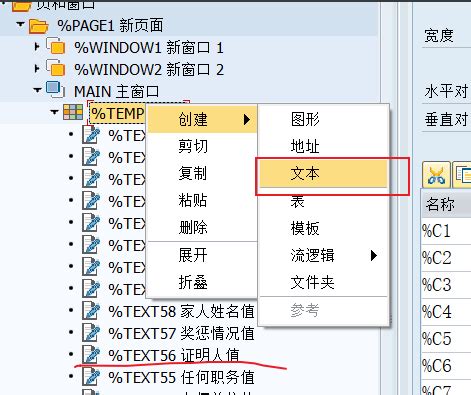The height and width of the screenshot is (395, 471).
Task: Select the %C5 row in name column
Action: pos(447,339)
